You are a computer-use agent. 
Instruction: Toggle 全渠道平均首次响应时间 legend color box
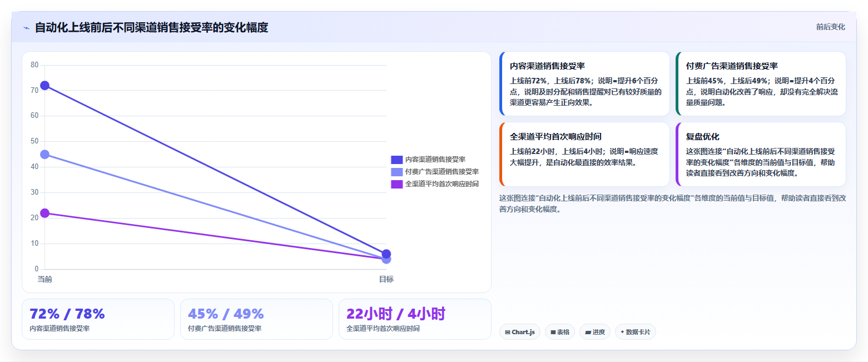point(396,184)
